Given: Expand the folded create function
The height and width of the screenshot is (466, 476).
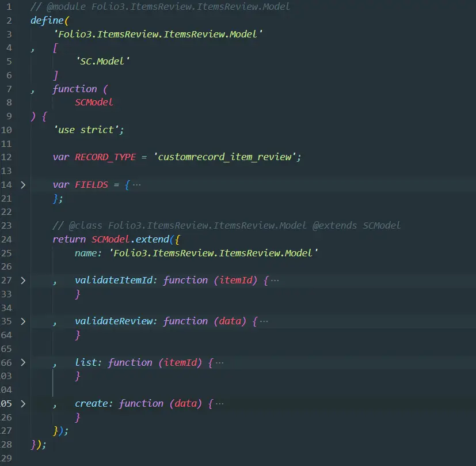Looking at the screenshot, I should (x=23, y=404).
